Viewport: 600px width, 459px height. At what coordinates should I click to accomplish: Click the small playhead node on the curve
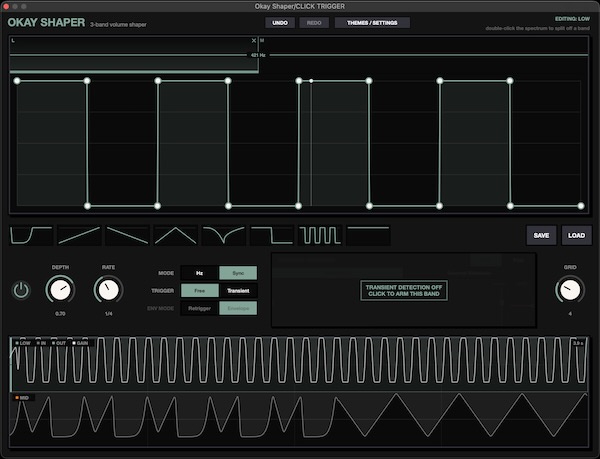311,81
